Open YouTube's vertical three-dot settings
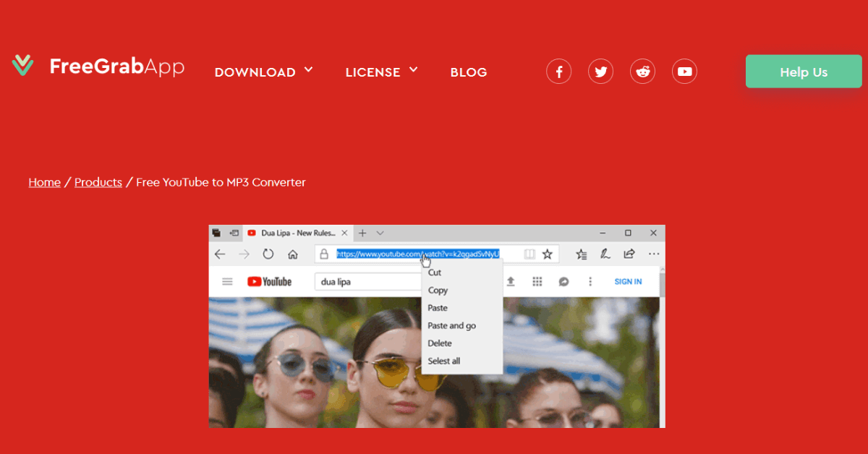Screen dimensions: 868x454 click(590, 281)
